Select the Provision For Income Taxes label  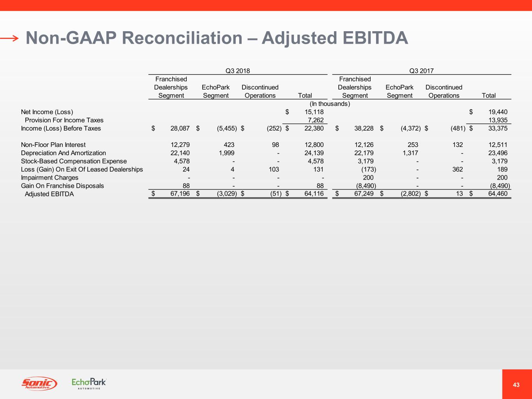coord(64,120)
